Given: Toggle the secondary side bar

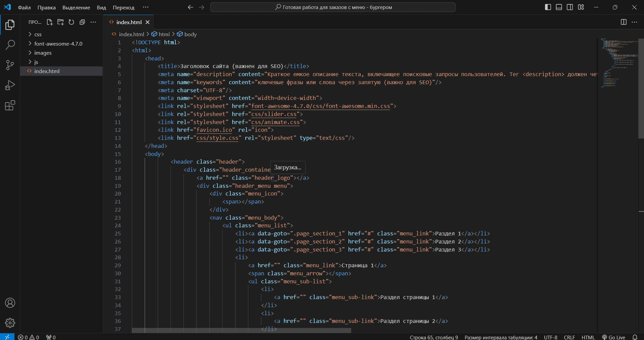Looking at the screenshot, I should coord(570,7).
